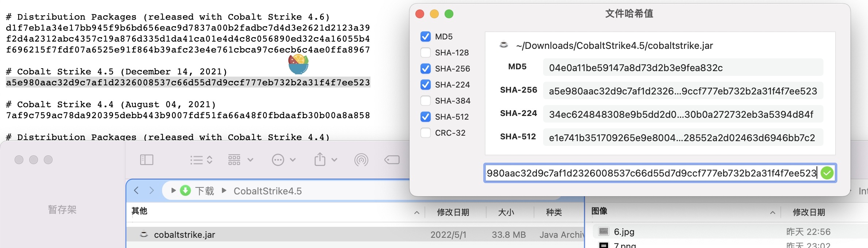Toggle the MD5 checkbox
This screenshot has height=248, width=868.
tap(425, 36)
